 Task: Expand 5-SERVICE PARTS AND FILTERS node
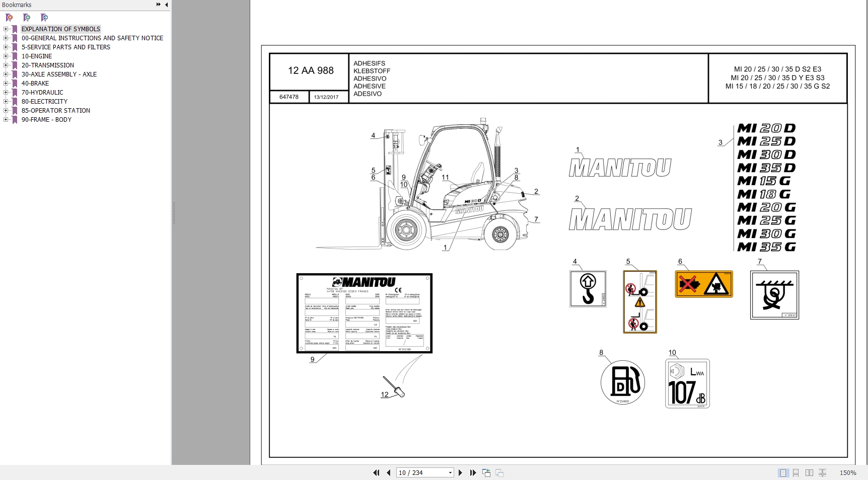(x=6, y=47)
